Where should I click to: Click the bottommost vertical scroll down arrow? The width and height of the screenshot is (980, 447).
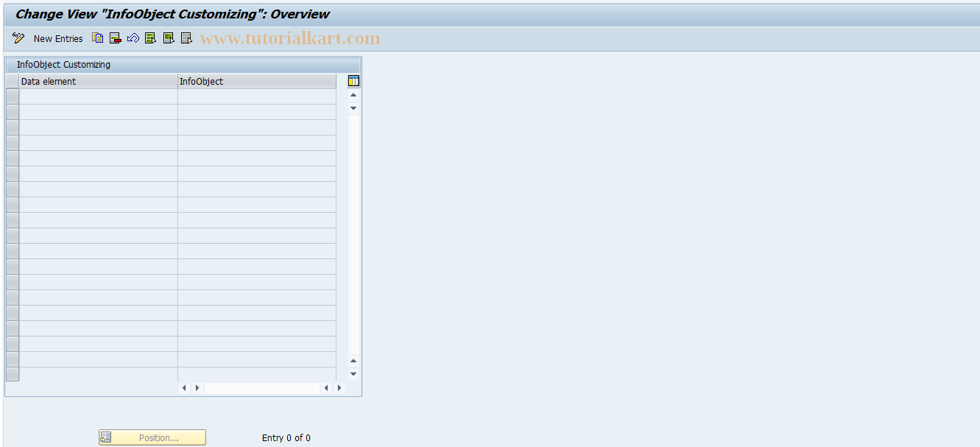[x=353, y=373]
